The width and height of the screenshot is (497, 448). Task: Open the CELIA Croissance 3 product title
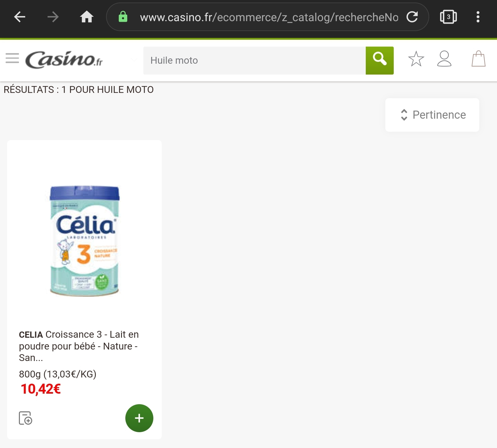point(79,346)
